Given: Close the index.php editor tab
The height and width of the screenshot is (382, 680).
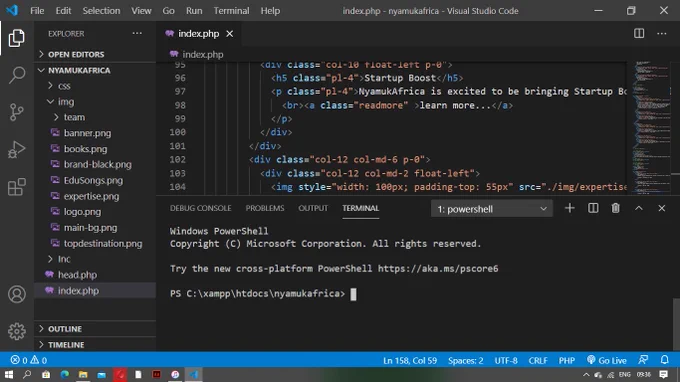Looking at the screenshot, I should (x=229, y=34).
